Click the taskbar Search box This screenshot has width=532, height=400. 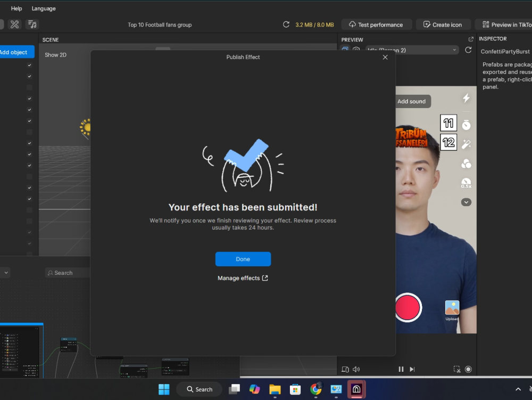click(199, 389)
